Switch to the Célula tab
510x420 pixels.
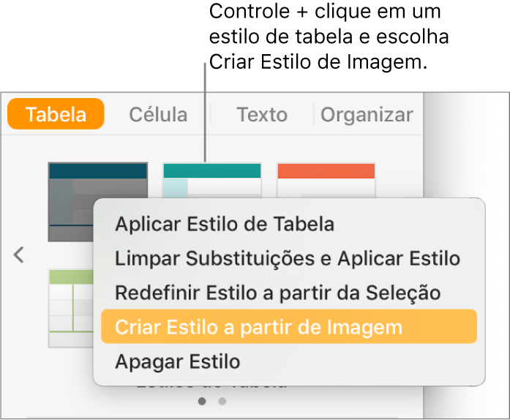158,114
